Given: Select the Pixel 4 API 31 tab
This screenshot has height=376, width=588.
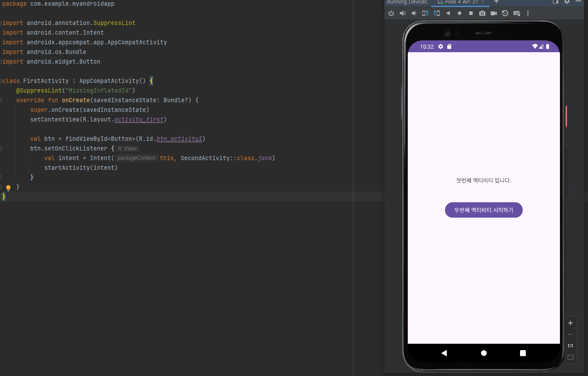Looking at the screenshot, I should coord(458,2).
